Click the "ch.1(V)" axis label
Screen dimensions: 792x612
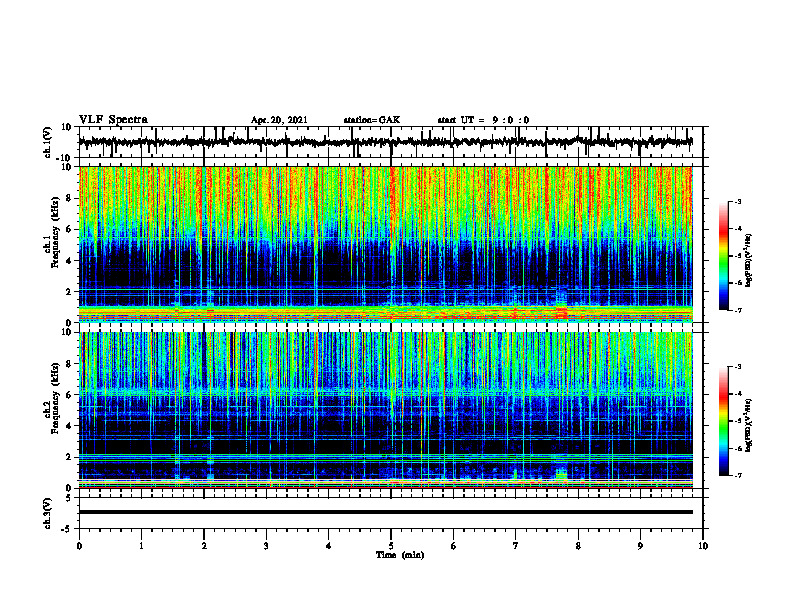pos(48,142)
